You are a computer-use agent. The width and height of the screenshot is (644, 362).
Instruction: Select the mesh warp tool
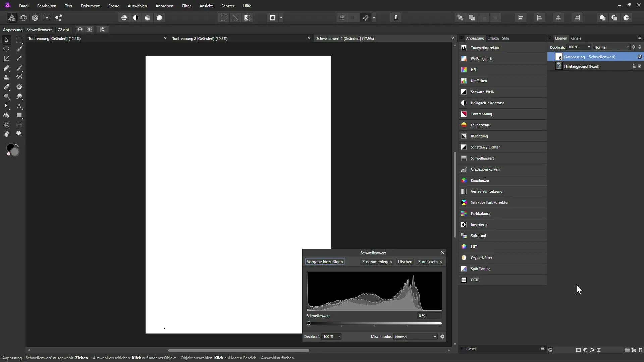(6, 125)
